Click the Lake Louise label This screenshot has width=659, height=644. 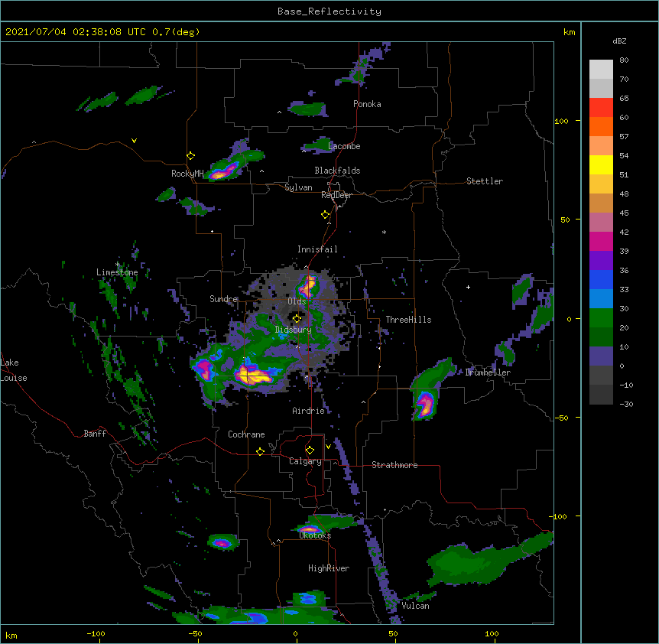click(x=14, y=370)
